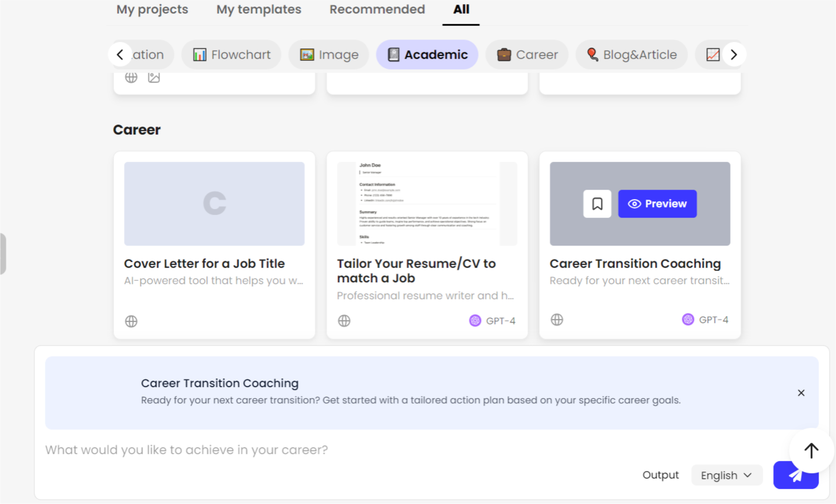The width and height of the screenshot is (836, 504).
Task: Click the image icon on the partial top card
Action: pos(154,78)
